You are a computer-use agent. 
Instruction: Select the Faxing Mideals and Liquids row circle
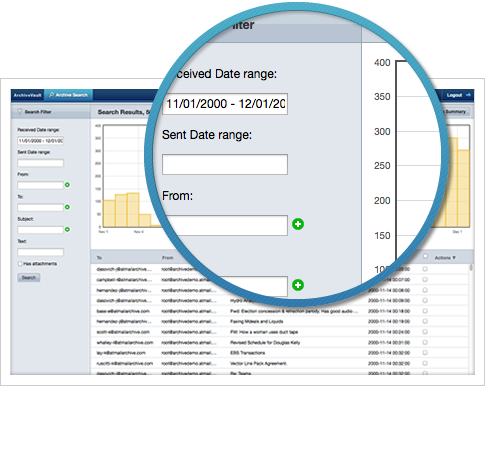tap(425, 321)
